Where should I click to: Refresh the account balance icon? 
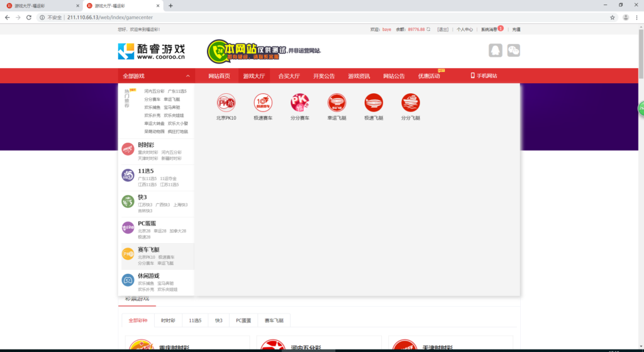(x=429, y=29)
